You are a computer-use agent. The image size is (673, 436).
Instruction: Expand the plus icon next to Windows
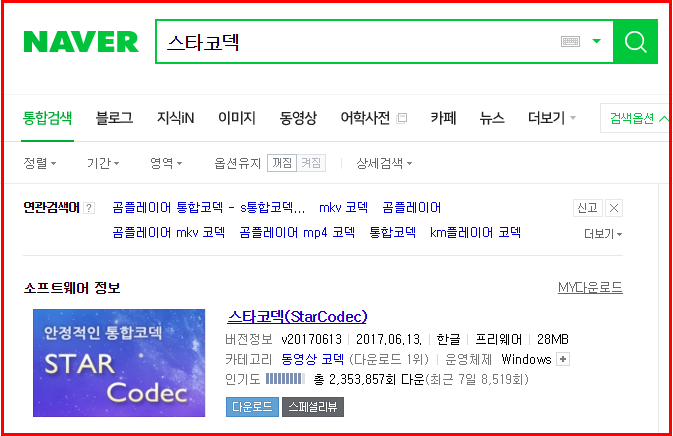pyautogui.click(x=563, y=359)
